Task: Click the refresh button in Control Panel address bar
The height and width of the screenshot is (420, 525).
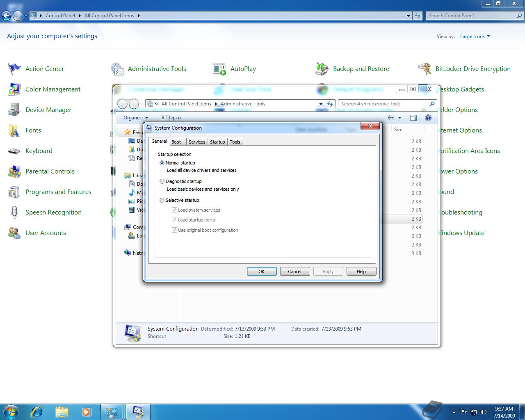Action: (418, 16)
